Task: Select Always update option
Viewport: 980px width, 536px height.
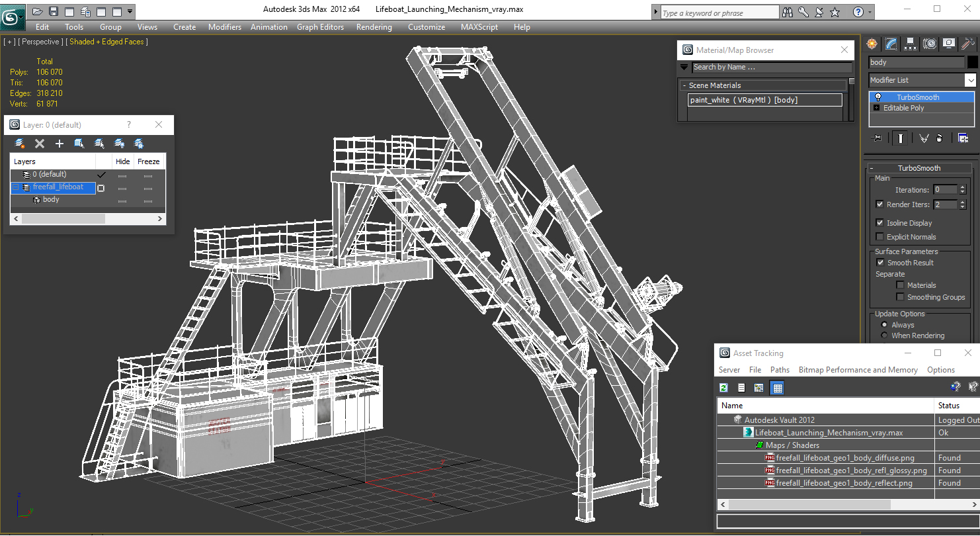Action: 884,325
